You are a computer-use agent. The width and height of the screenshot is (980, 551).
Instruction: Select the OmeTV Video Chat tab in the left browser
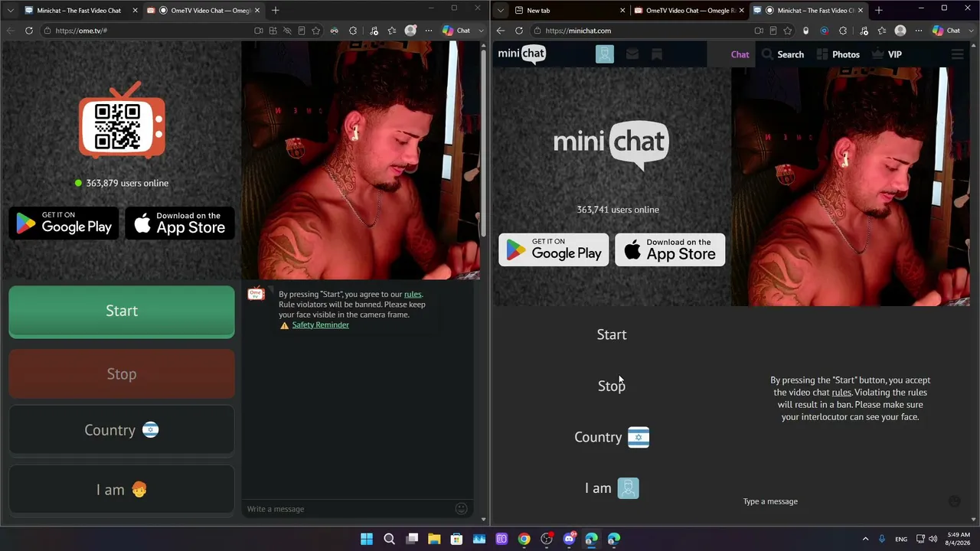pos(204,11)
